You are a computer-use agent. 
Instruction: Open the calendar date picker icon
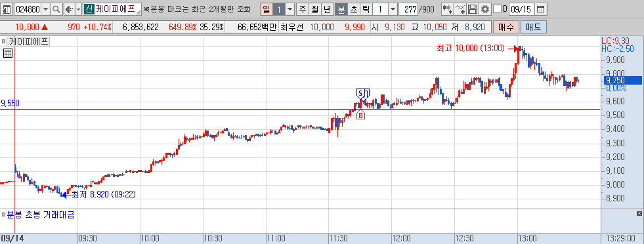click(541, 9)
